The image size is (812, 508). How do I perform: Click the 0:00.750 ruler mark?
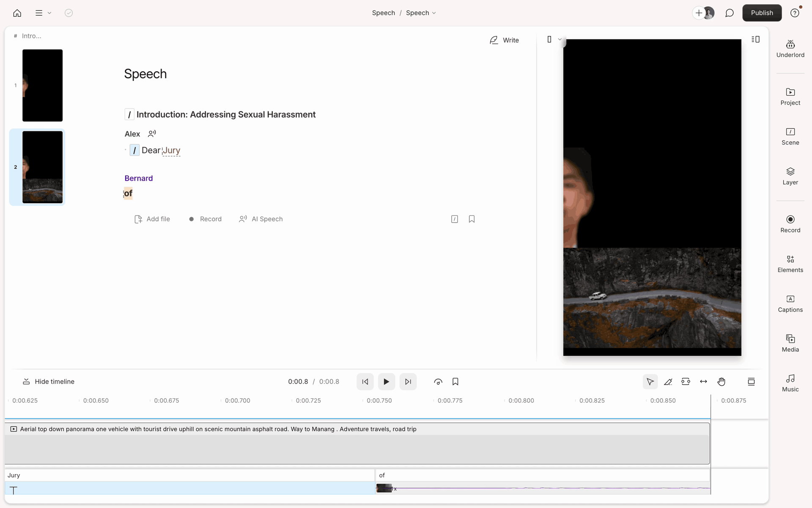(379, 400)
